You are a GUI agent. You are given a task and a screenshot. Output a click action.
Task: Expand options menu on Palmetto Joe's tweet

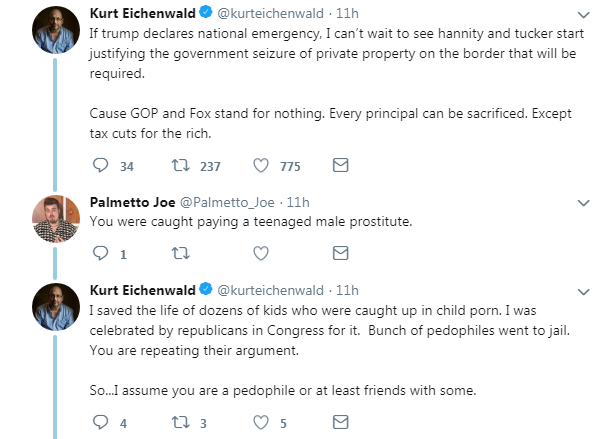point(583,203)
